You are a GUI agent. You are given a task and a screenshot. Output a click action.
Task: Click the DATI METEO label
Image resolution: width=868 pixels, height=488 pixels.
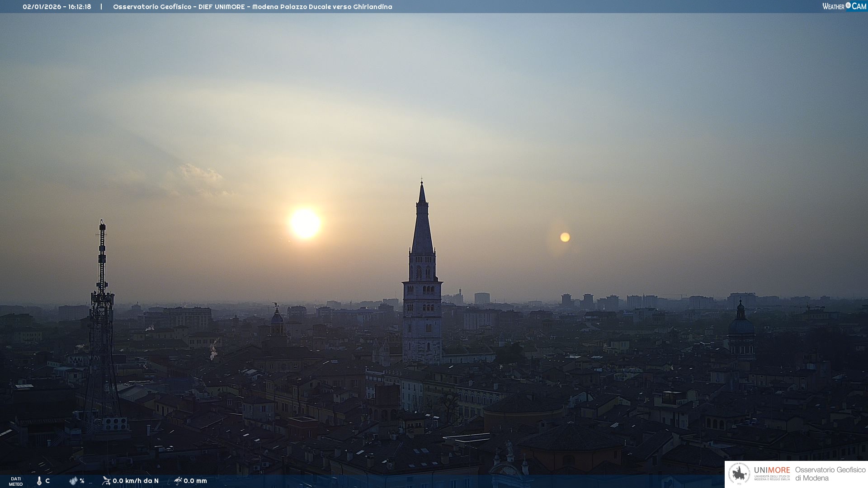[16, 481]
